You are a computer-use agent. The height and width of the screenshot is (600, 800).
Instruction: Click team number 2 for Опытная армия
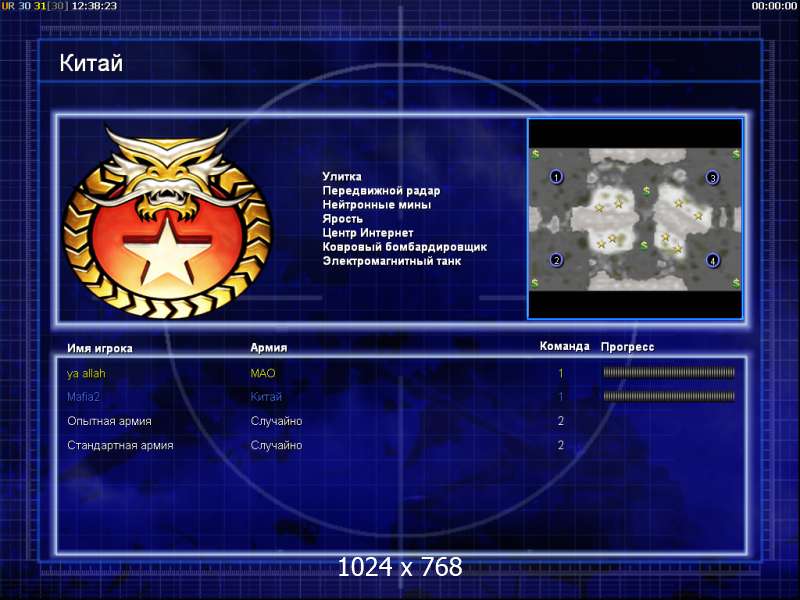[561, 421]
